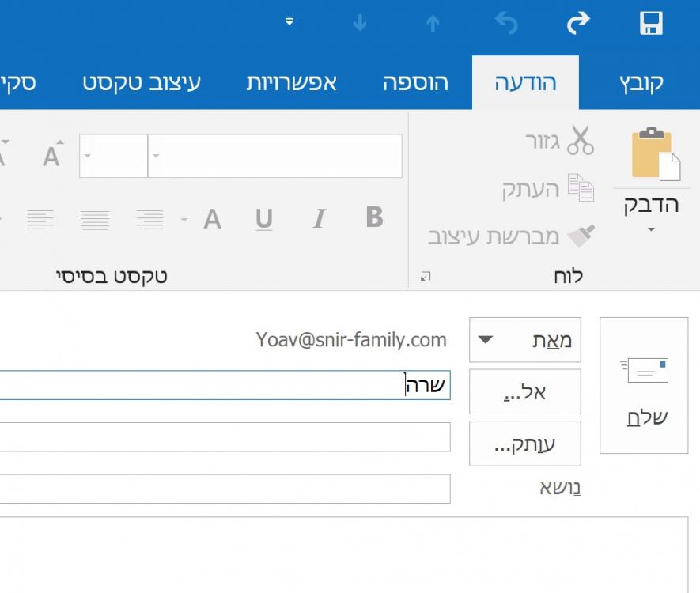Click the שלח (Send) button
This screenshot has width=700, height=593.
pyautogui.click(x=644, y=386)
